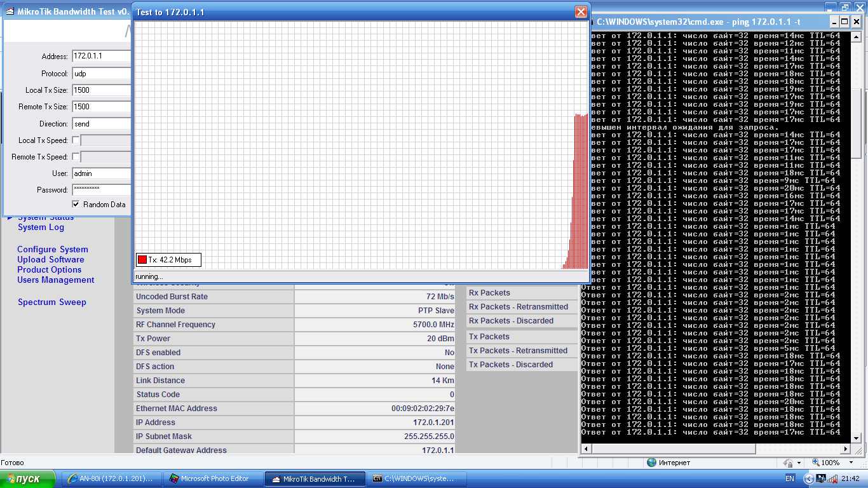Click the MikroTik Bandwidth Test title bar icon
The width and height of the screenshot is (868, 488).
[x=10, y=11]
